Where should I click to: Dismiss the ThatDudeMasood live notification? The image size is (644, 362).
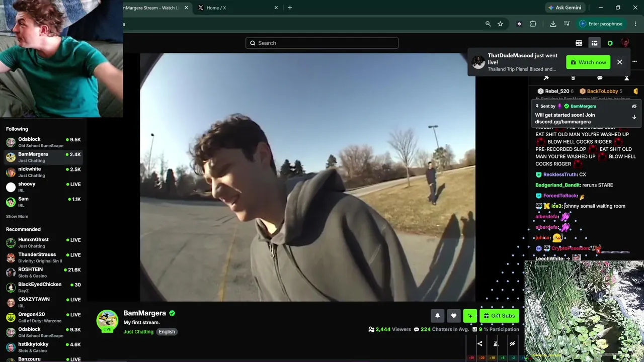point(620,62)
